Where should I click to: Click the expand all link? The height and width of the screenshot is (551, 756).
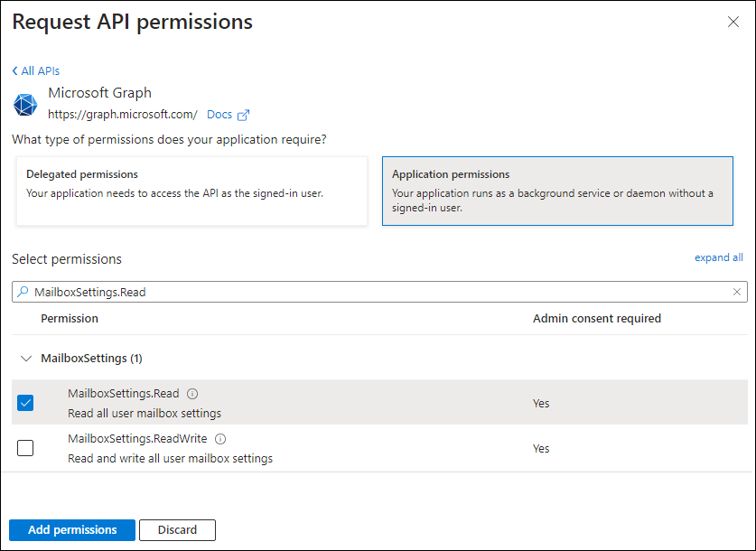click(718, 257)
